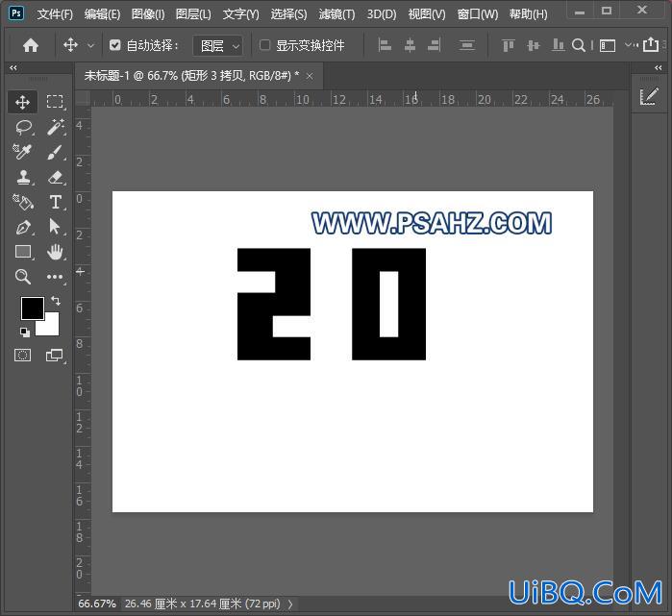Open the 选择(S) menu

(288, 14)
